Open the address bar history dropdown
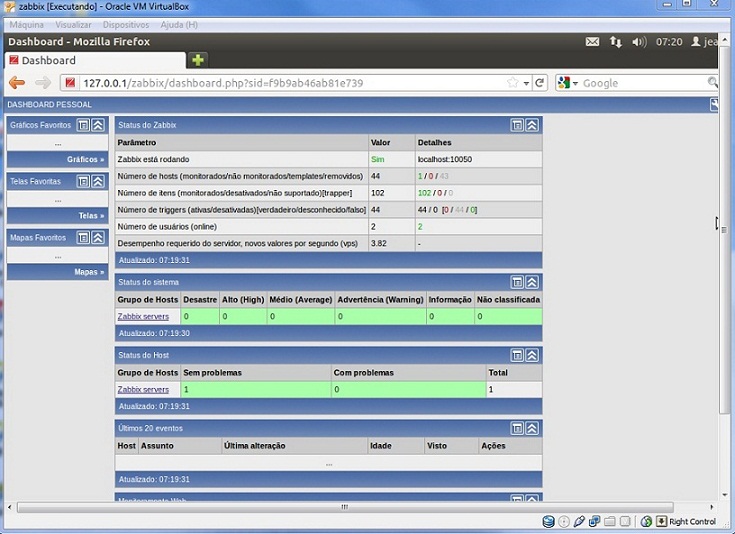 coord(526,83)
